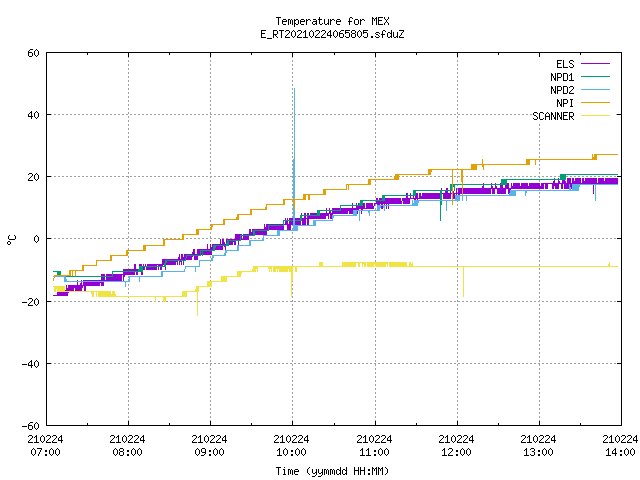Click the x-axis tick label 10:00

pyautogui.click(x=291, y=452)
